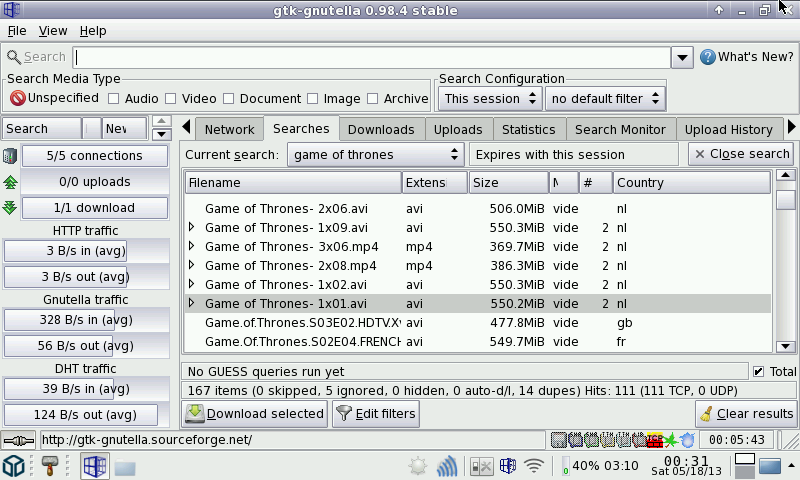Screen dimensions: 800x480
Task: Click the yellow TTH status icon
Action: click(x=608, y=440)
